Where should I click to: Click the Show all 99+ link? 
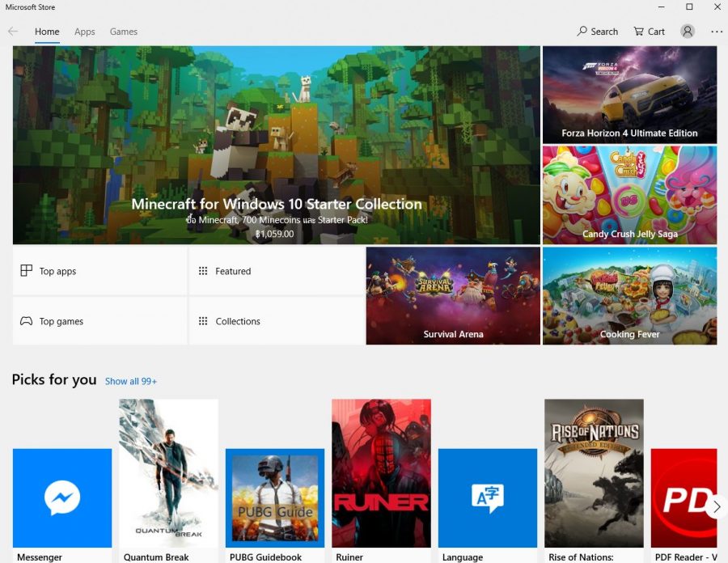(131, 381)
